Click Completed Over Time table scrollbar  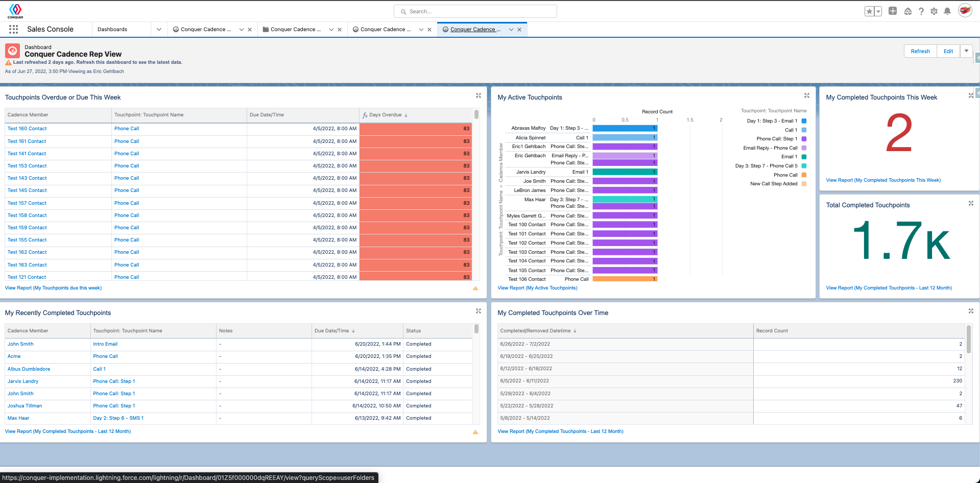(969, 339)
